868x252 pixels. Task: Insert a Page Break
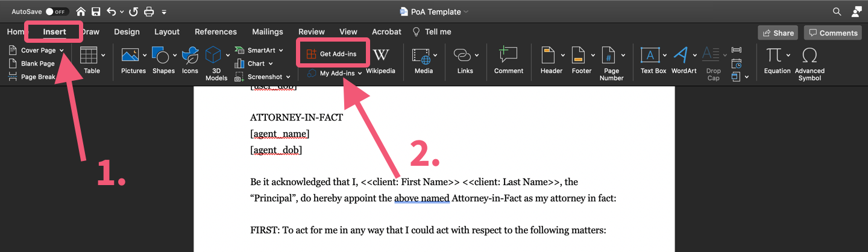(31, 77)
